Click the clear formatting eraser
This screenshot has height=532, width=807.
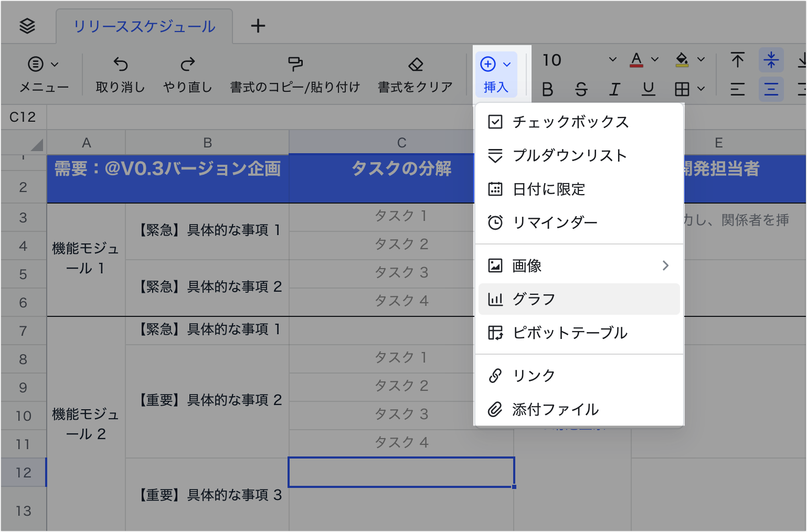tap(415, 65)
